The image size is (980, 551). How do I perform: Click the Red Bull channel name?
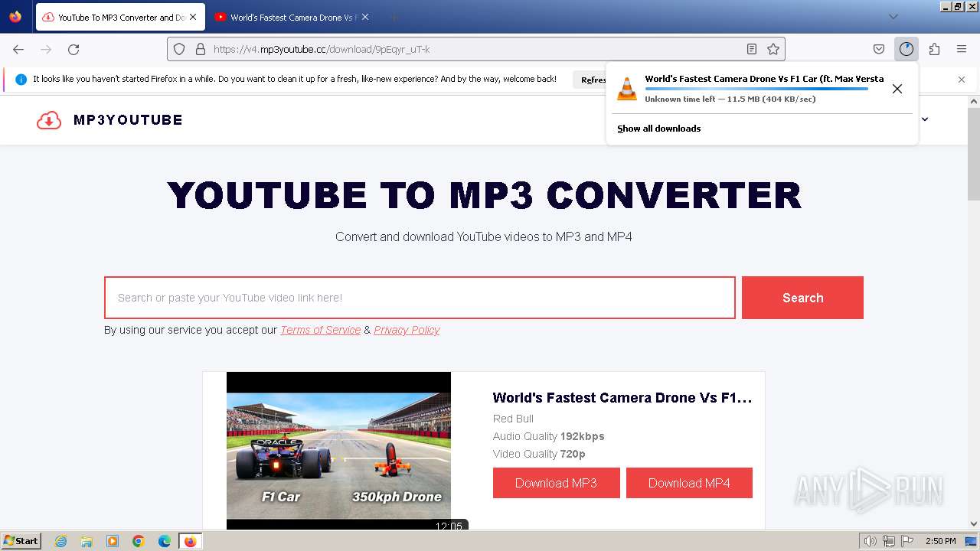click(x=513, y=419)
